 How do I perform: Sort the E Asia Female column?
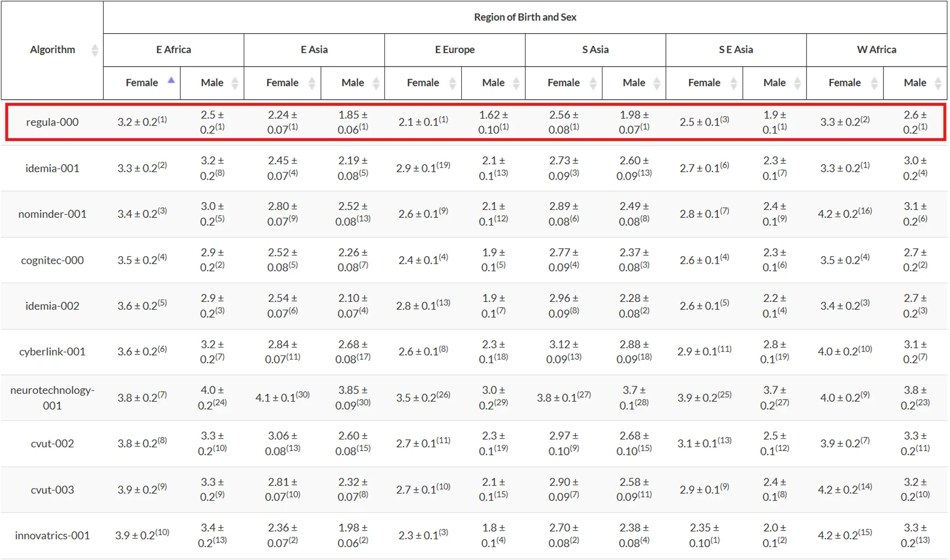point(312,83)
